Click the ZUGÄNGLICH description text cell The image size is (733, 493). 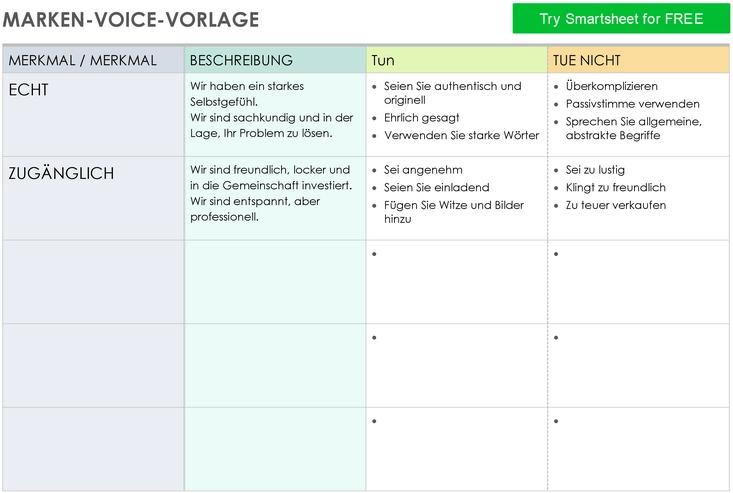click(x=275, y=199)
